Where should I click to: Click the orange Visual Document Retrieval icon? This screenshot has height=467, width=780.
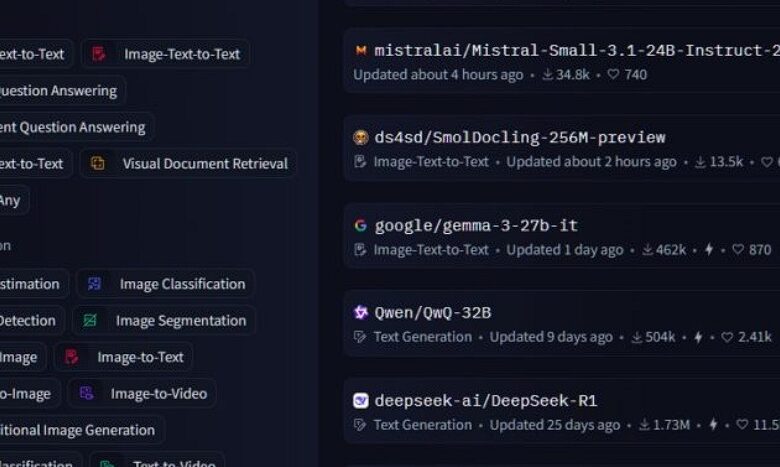[98, 163]
